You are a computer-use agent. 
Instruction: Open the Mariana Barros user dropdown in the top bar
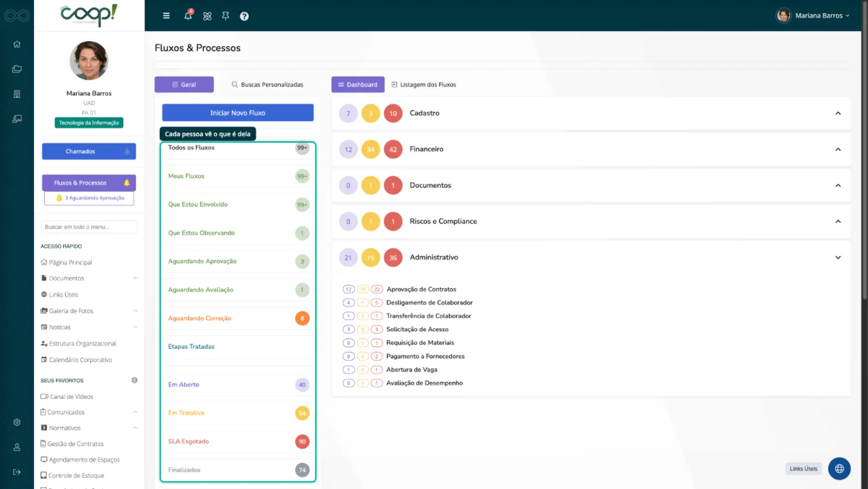tap(813, 16)
